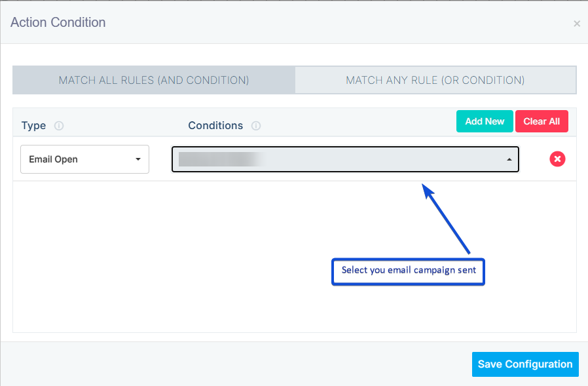Click the info icon beside Type
588x386 pixels.
59,126
